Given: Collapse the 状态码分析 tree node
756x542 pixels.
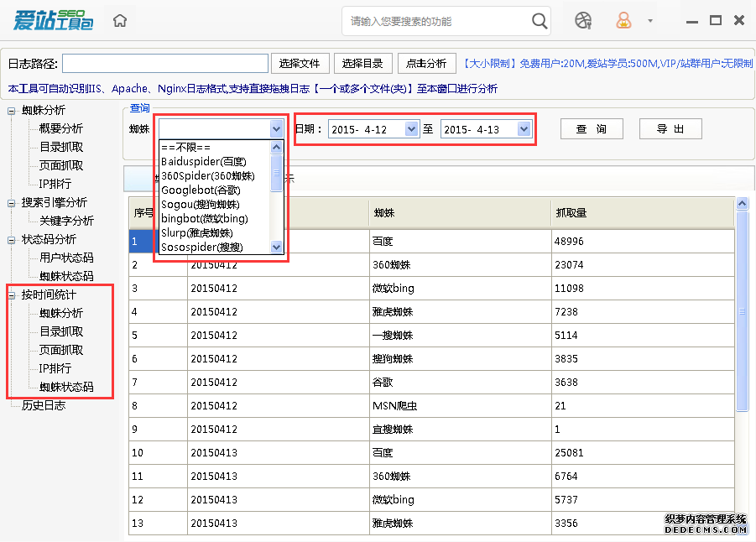Looking at the screenshot, I should [12, 239].
